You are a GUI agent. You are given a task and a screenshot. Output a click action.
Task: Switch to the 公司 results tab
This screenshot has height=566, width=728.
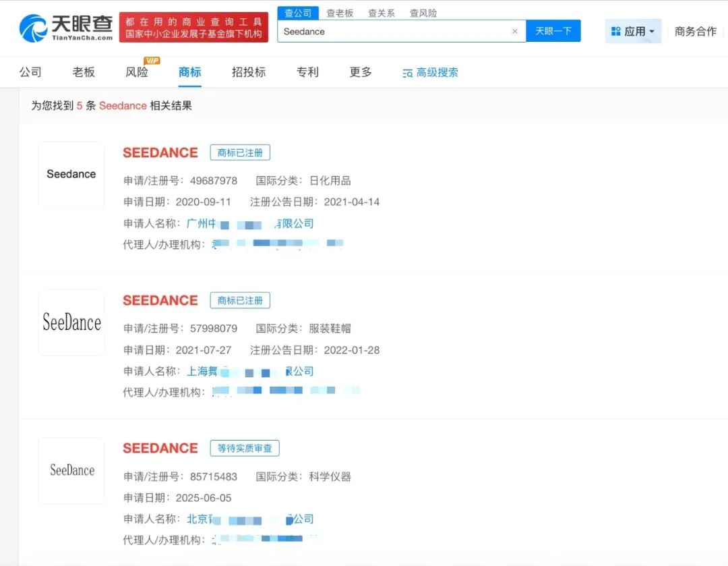(30, 72)
